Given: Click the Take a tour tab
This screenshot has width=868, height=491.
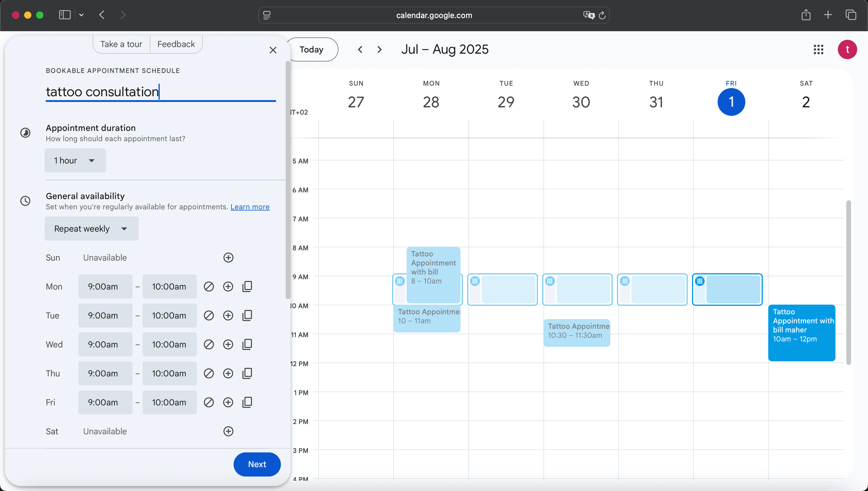Looking at the screenshot, I should [x=121, y=44].
